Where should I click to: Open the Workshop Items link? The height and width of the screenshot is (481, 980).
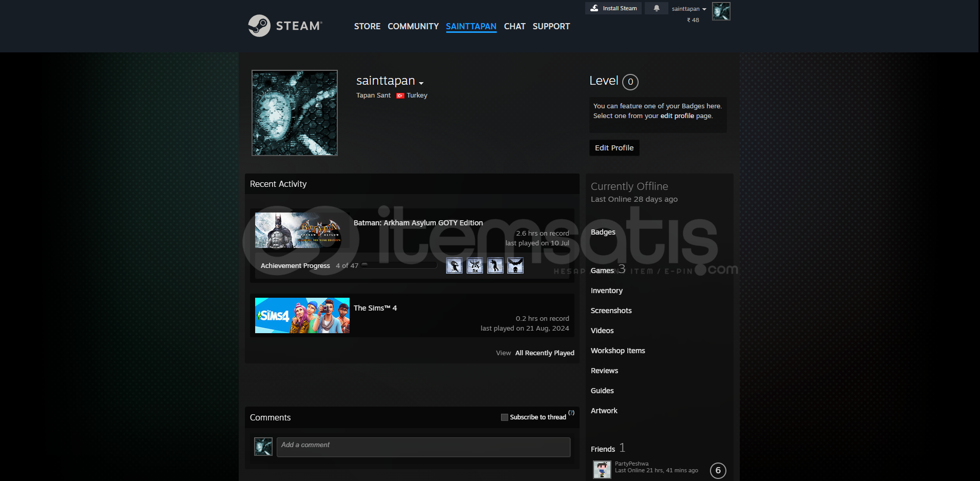618,351
